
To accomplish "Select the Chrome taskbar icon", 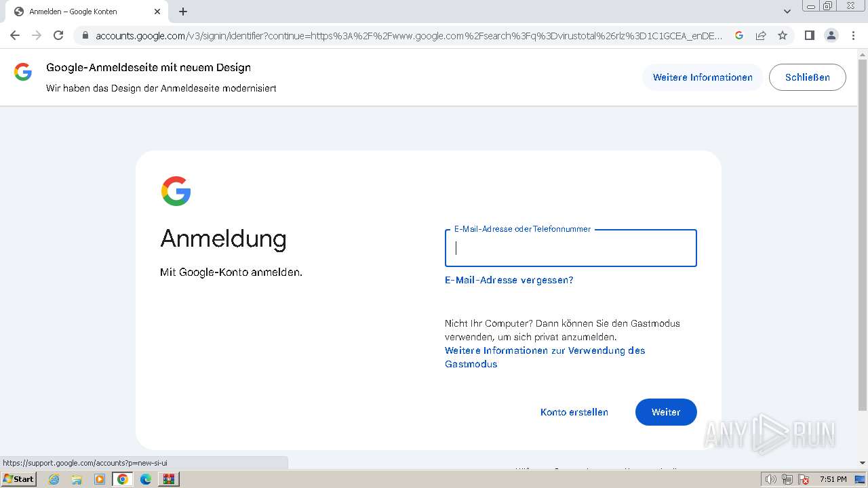I will pos(123,479).
